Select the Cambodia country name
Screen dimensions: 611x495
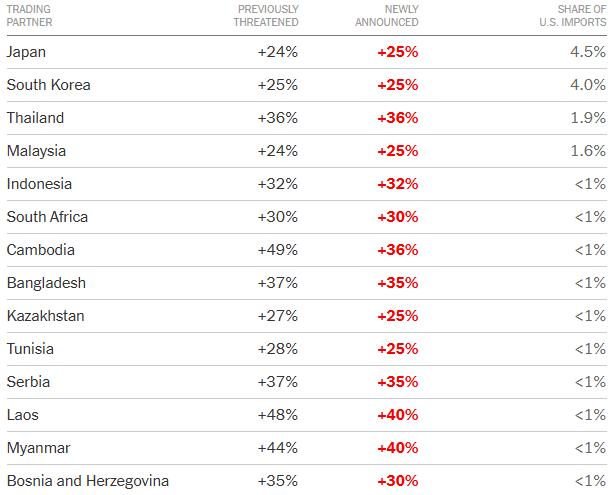click(40, 250)
